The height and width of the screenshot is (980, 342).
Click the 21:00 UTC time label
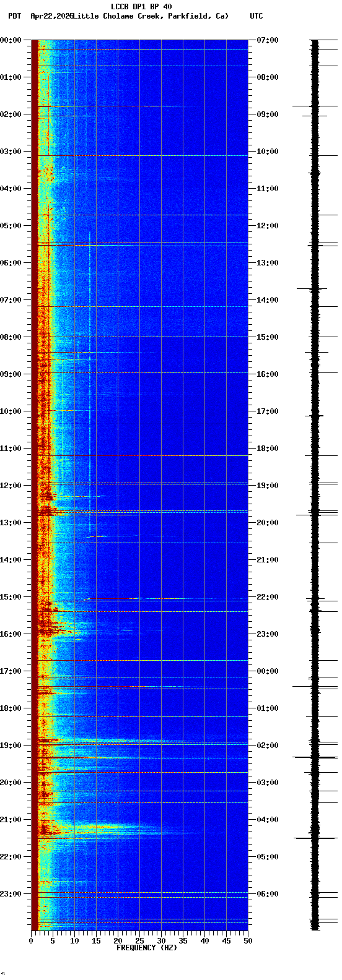click(x=268, y=560)
